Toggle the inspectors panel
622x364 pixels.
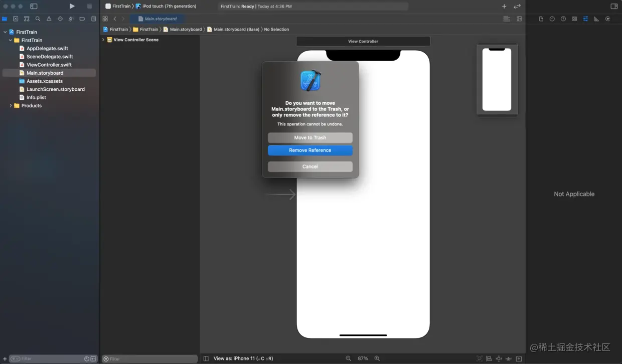tap(614, 6)
